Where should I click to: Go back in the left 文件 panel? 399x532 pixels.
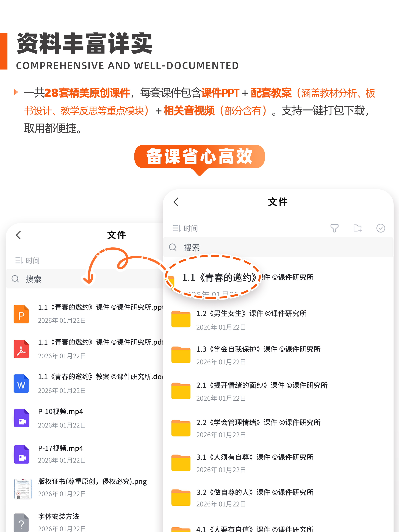coord(18,235)
